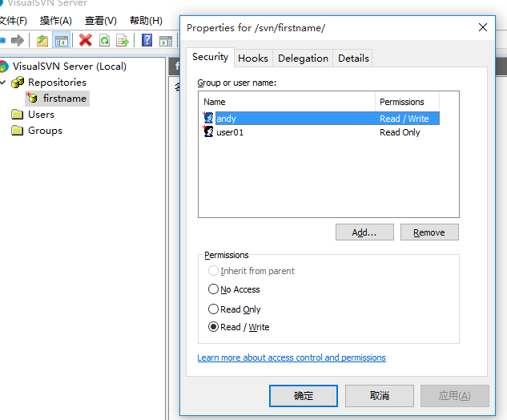Image resolution: width=507 pixels, height=420 pixels.
Task: Select the user01 row in user list
Action: (320, 132)
